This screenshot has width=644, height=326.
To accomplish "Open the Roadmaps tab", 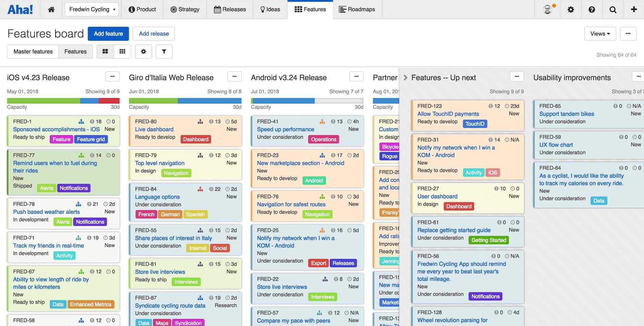I will [357, 10].
